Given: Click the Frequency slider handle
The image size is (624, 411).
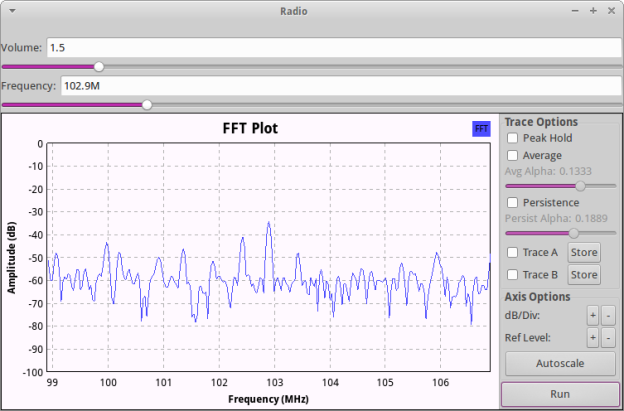Looking at the screenshot, I should (147, 105).
